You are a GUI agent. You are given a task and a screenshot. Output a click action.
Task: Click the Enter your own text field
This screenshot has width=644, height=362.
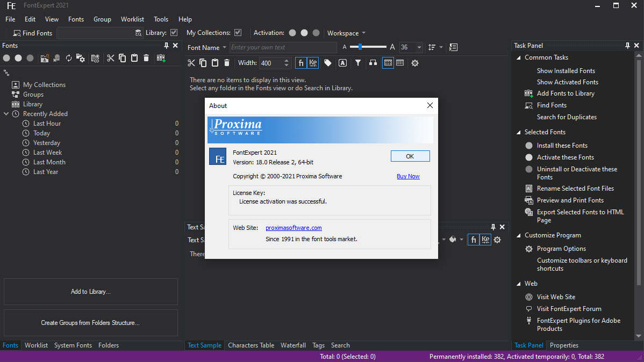tap(283, 48)
